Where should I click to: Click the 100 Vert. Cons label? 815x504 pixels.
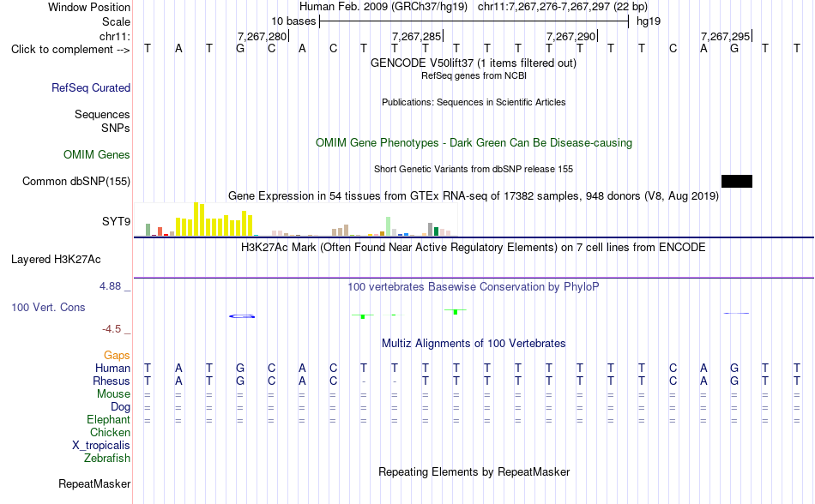click(x=48, y=307)
